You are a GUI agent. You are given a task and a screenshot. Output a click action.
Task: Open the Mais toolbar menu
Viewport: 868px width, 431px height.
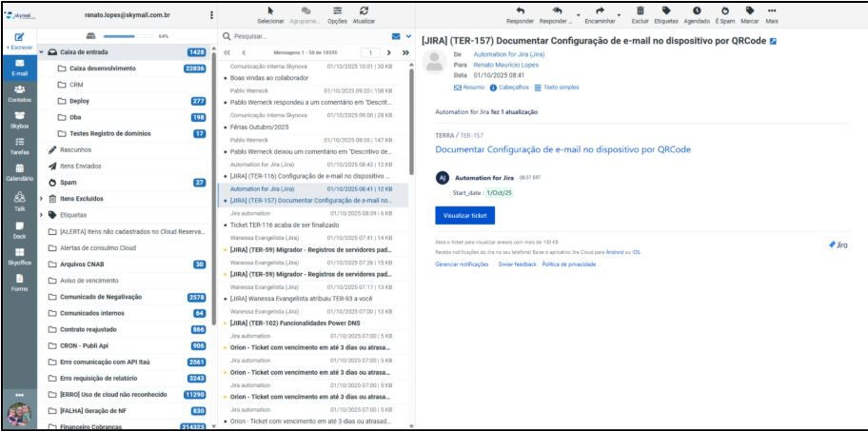pyautogui.click(x=772, y=13)
